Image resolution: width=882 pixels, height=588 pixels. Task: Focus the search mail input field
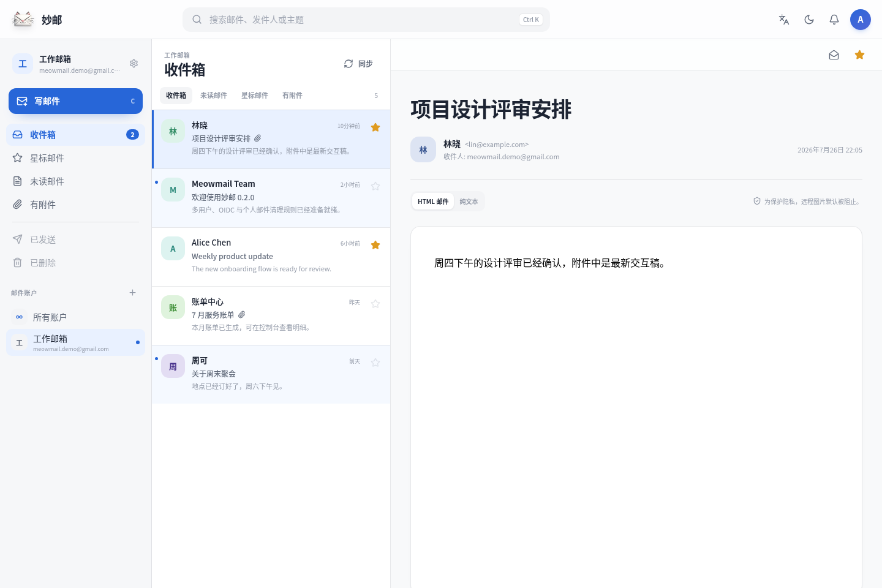(x=366, y=20)
